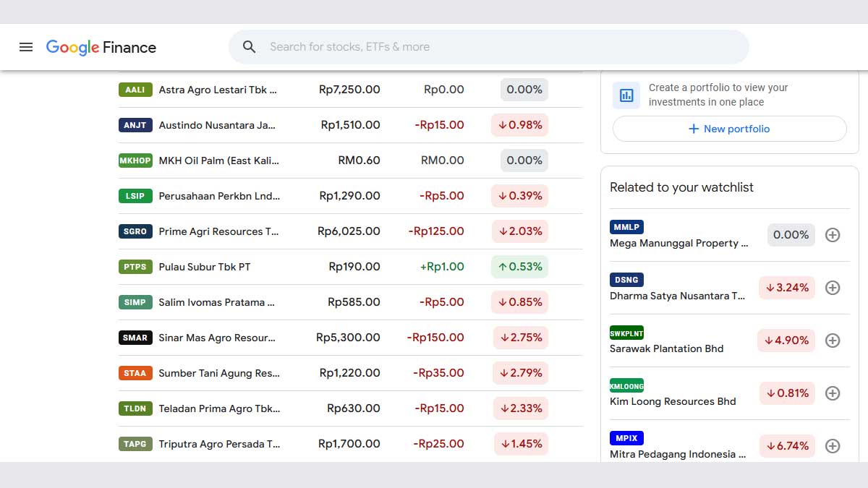The width and height of the screenshot is (868, 488).
Task: Create a New portfolio
Action: point(729,129)
